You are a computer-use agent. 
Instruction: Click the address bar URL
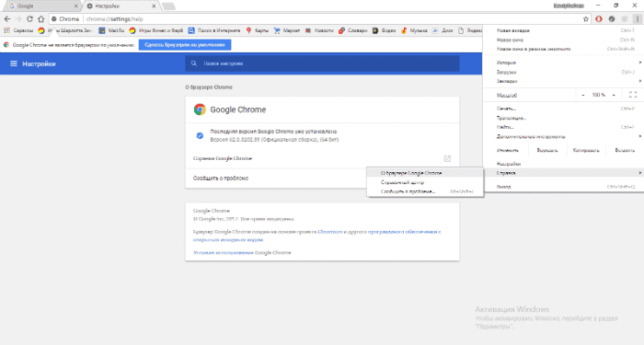point(115,19)
